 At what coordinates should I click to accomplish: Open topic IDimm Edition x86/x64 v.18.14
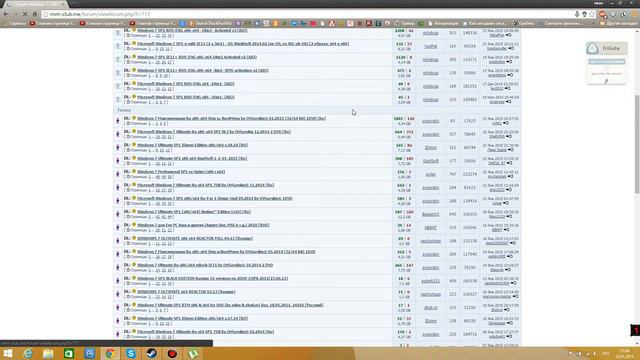click(192, 145)
